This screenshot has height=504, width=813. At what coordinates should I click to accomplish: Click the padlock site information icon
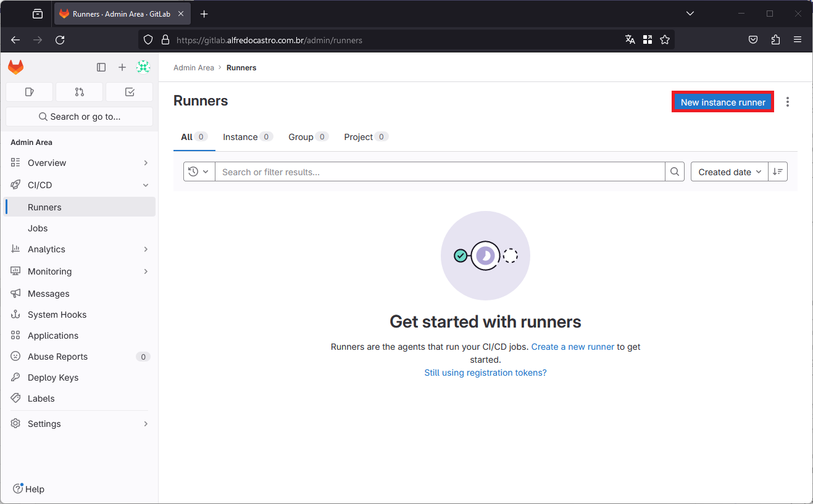(165, 40)
